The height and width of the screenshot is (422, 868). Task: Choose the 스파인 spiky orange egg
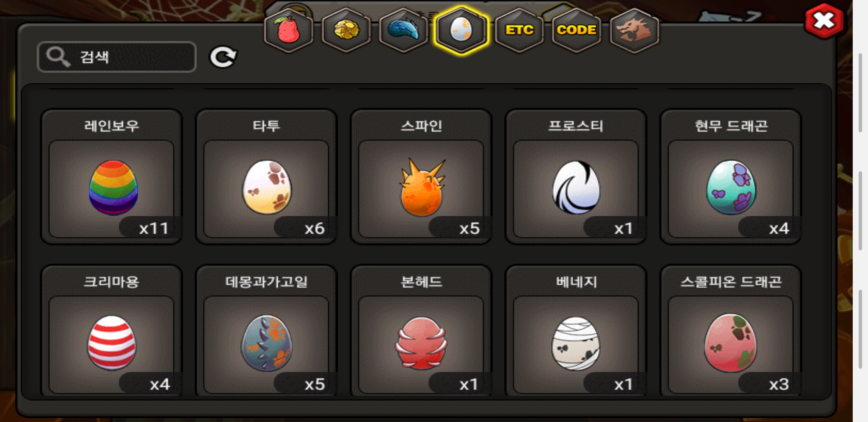click(421, 177)
